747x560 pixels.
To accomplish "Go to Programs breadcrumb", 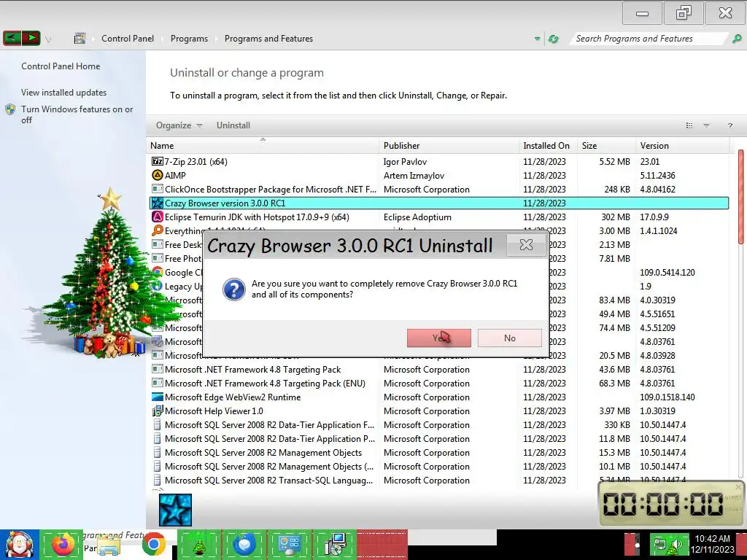I will pyautogui.click(x=189, y=39).
